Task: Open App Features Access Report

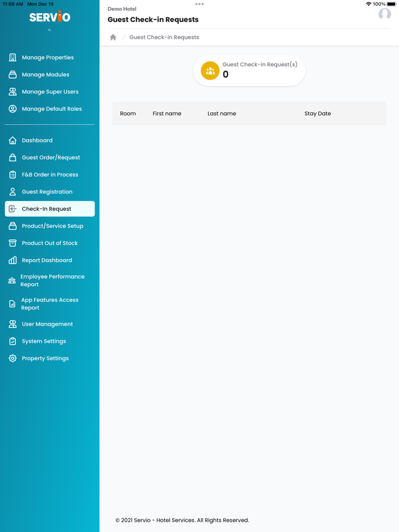Action: click(x=50, y=304)
